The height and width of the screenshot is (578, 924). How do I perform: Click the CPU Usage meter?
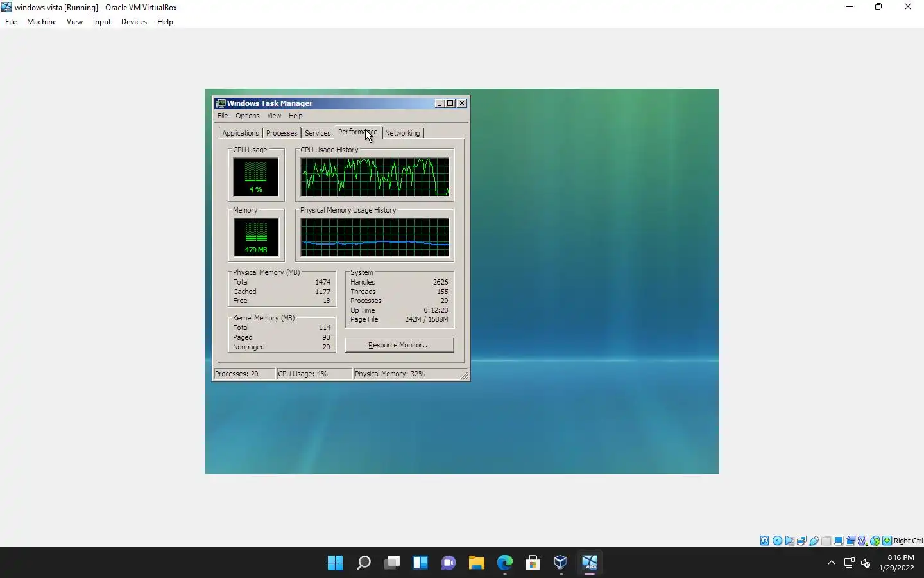click(x=255, y=177)
